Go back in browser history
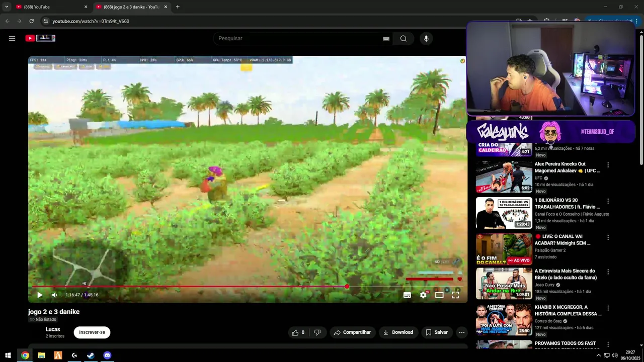The image size is (644, 362). click(x=7, y=21)
